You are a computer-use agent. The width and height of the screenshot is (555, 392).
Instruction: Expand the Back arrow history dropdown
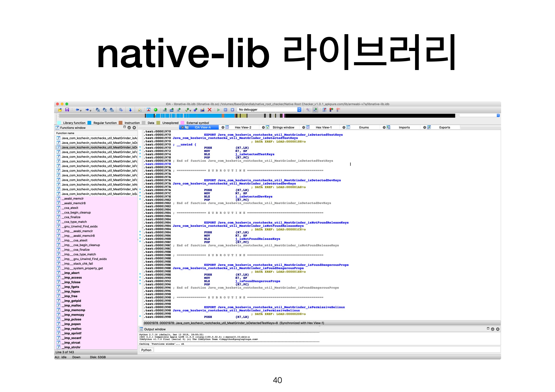coord(81,111)
